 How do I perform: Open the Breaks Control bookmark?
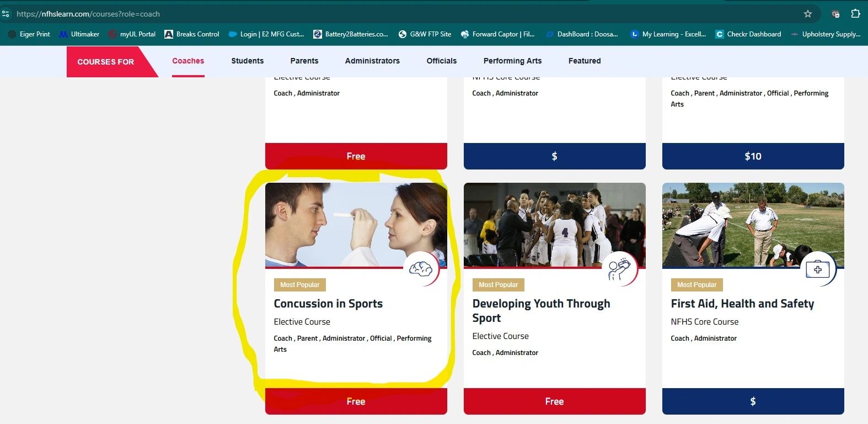pos(192,34)
